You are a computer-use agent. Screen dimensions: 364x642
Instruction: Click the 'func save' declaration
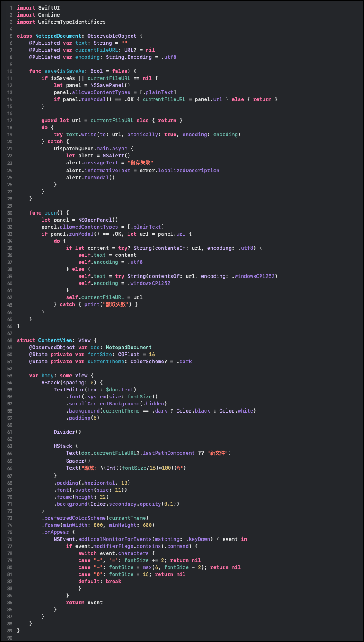(43, 71)
